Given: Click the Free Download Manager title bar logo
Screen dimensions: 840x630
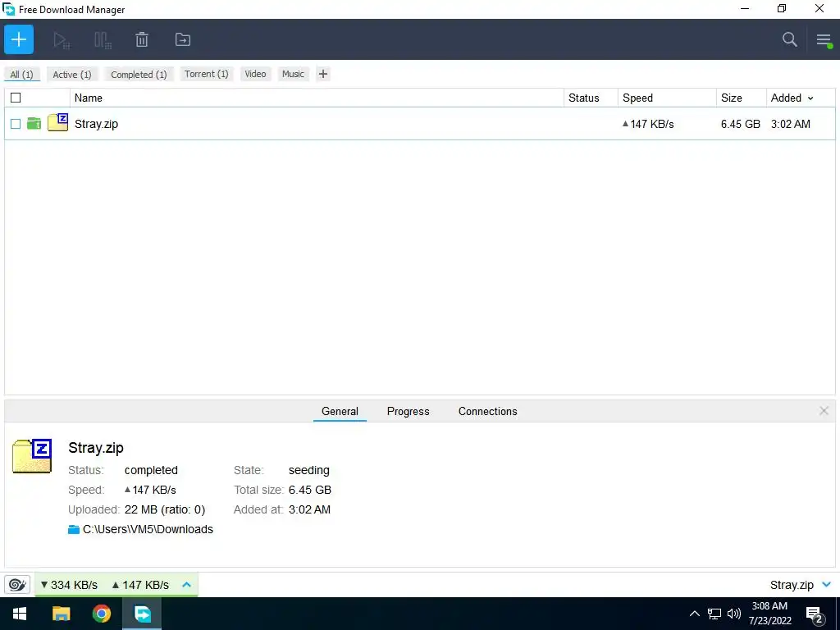Looking at the screenshot, I should [x=8, y=9].
